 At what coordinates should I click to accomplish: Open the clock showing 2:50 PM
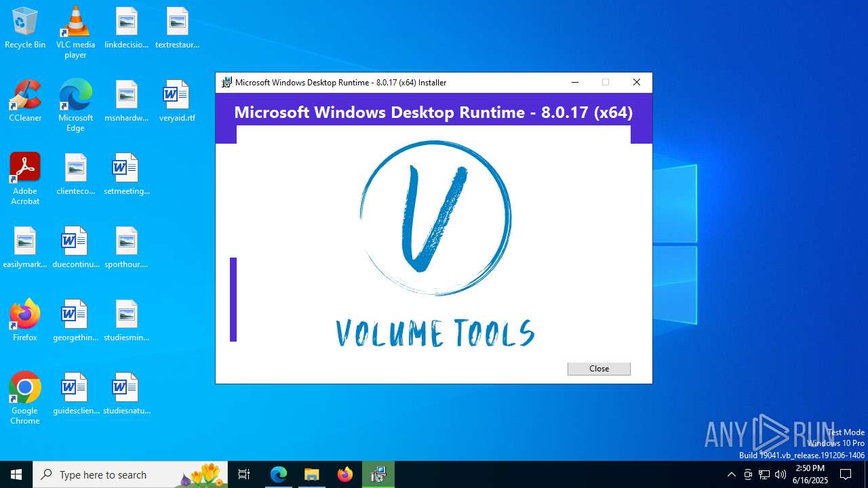click(x=810, y=474)
